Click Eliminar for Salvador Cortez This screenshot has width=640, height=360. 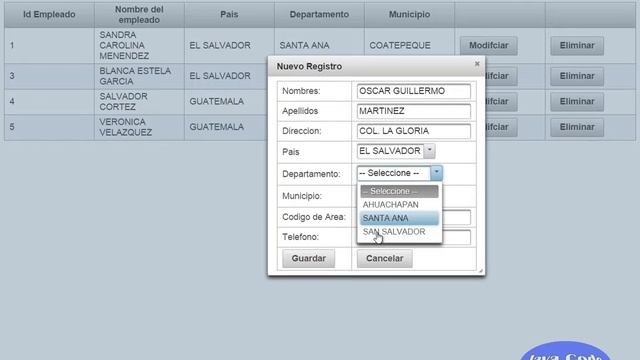(x=577, y=101)
